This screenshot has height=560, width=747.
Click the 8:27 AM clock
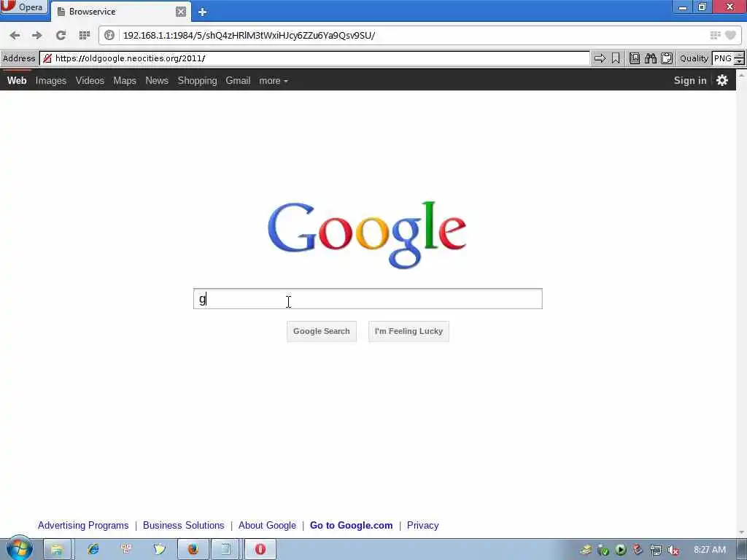point(710,550)
